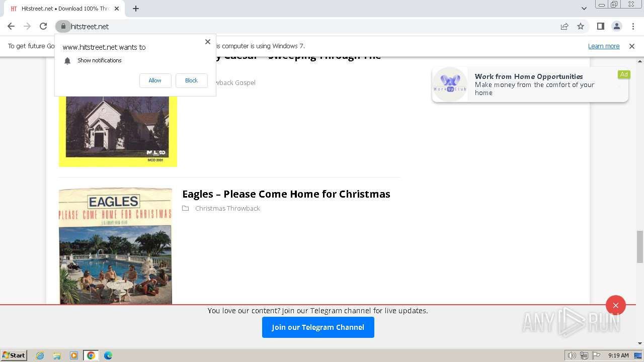Open the gospel album cover thumbnail
This screenshot has width=644, height=362.
[118, 131]
